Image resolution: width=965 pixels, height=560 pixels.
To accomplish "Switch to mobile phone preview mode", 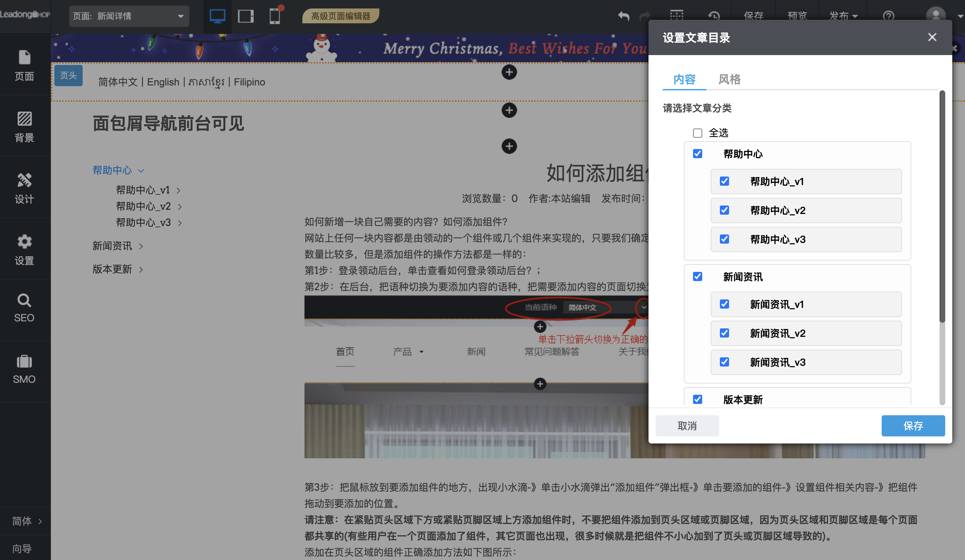I will 274,16.
